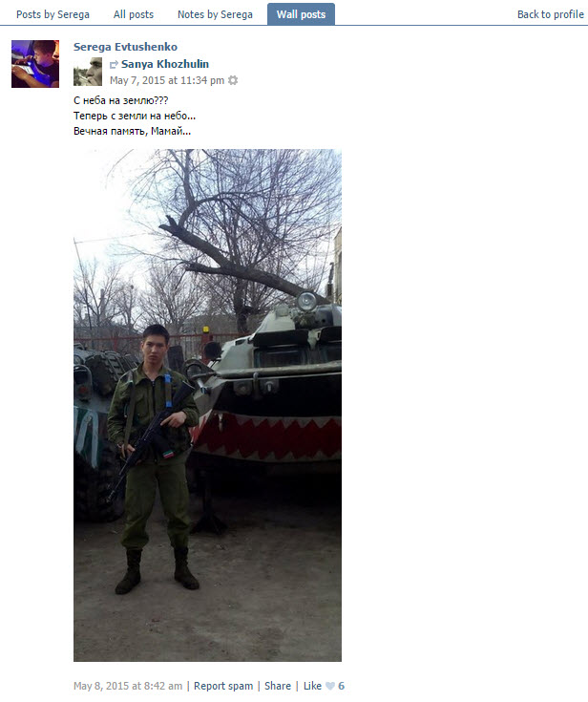The height and width of the screenshot is (702, 588).
Task: Click the May 7, 2015 post timestamp
Action: 167,80
